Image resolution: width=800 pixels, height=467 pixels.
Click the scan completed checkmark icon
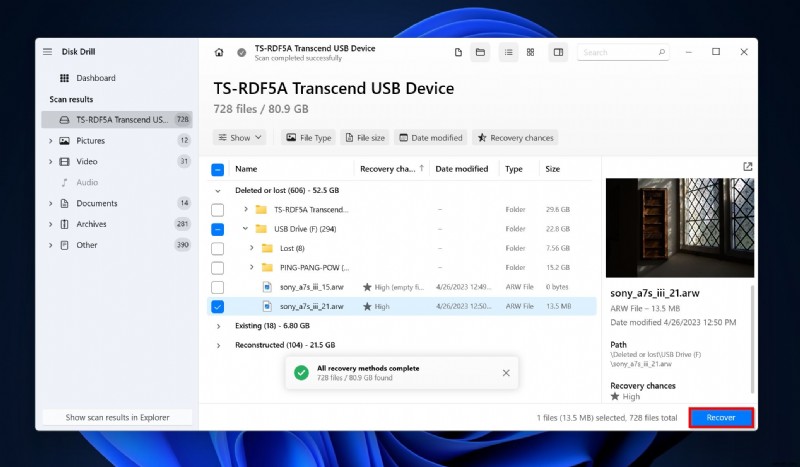click(x=242, y=52)
